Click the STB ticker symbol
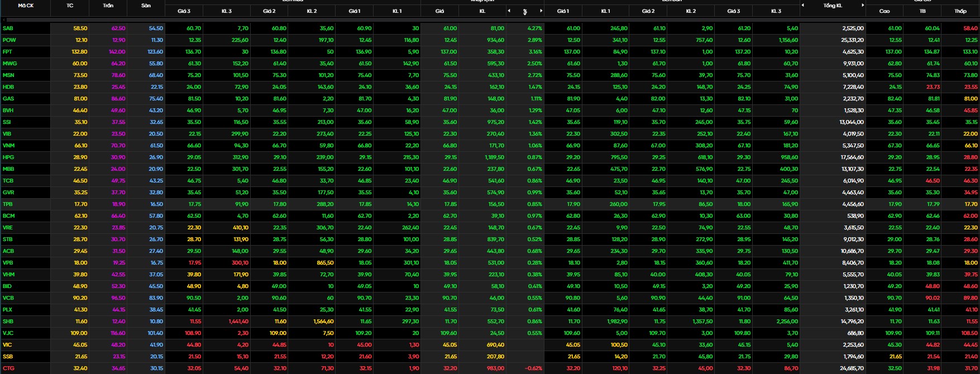The image size is (980, 374). [7, 239]
